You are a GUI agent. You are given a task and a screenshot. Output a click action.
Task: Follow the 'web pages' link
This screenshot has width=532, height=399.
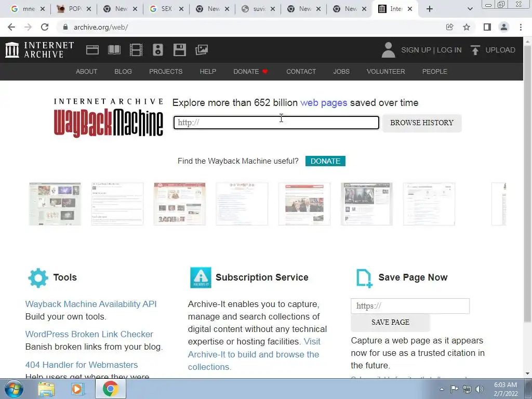(324, 103)
